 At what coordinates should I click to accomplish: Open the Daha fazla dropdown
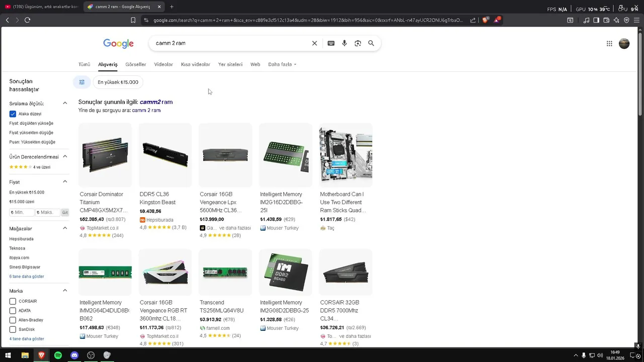click(x=282, y=64)
